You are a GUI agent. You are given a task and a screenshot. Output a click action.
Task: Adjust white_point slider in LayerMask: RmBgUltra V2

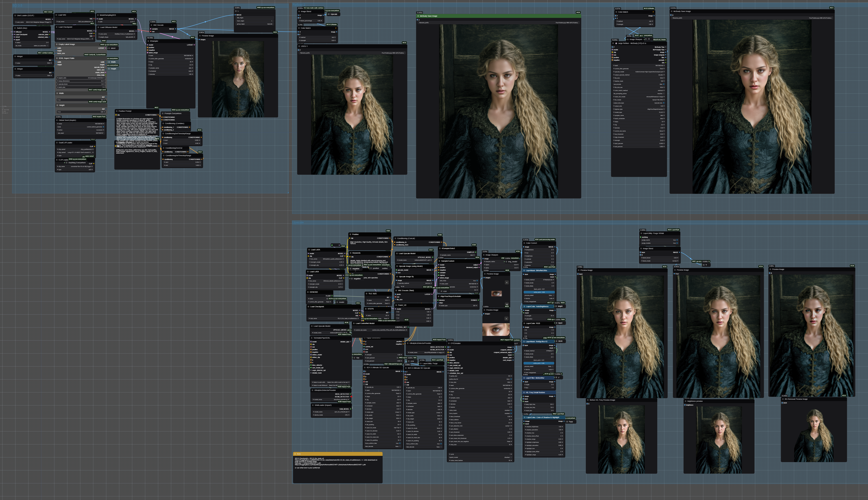(x=539, y=363)
